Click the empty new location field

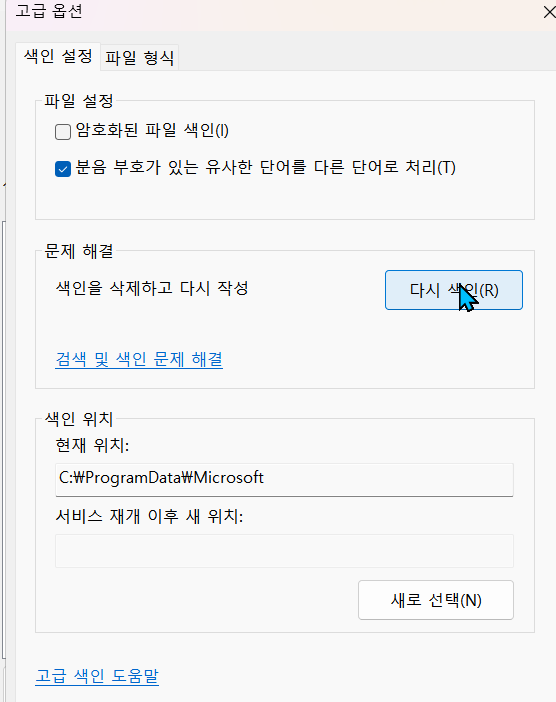(x=284, y=551)
